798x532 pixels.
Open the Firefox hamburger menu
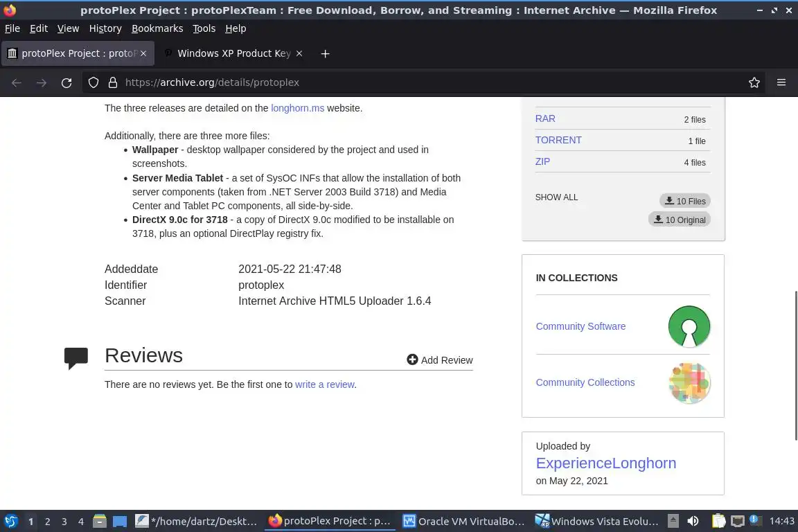781,82
